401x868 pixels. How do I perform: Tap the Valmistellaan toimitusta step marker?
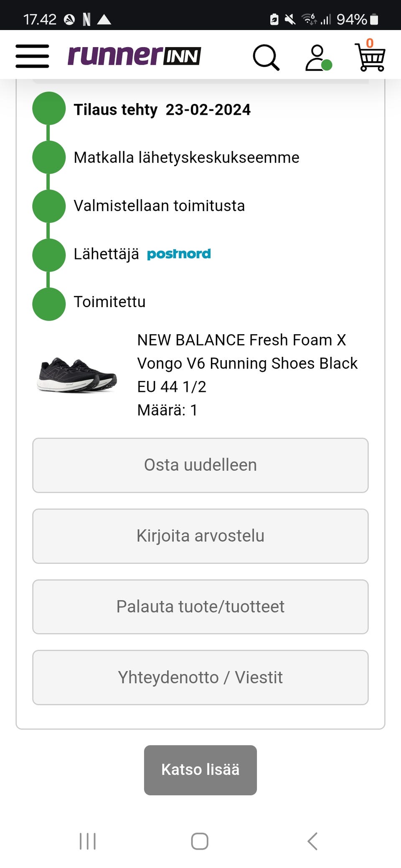[49, 206]
